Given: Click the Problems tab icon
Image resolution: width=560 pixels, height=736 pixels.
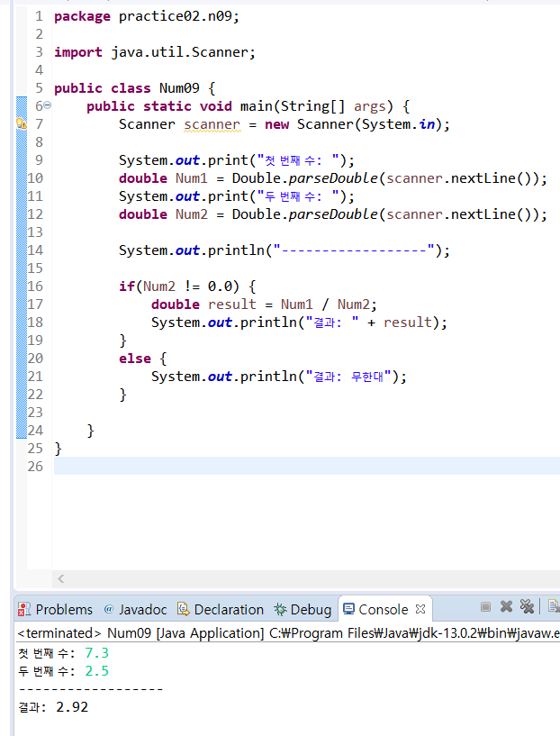Looking at the screenshot, I should pos(24,609).
